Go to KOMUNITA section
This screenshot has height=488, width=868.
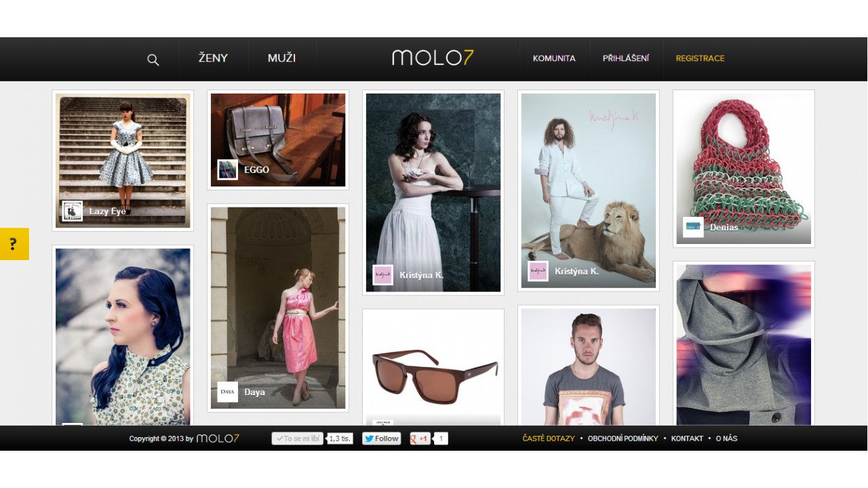pyautogui.click(x=554, y=58)
